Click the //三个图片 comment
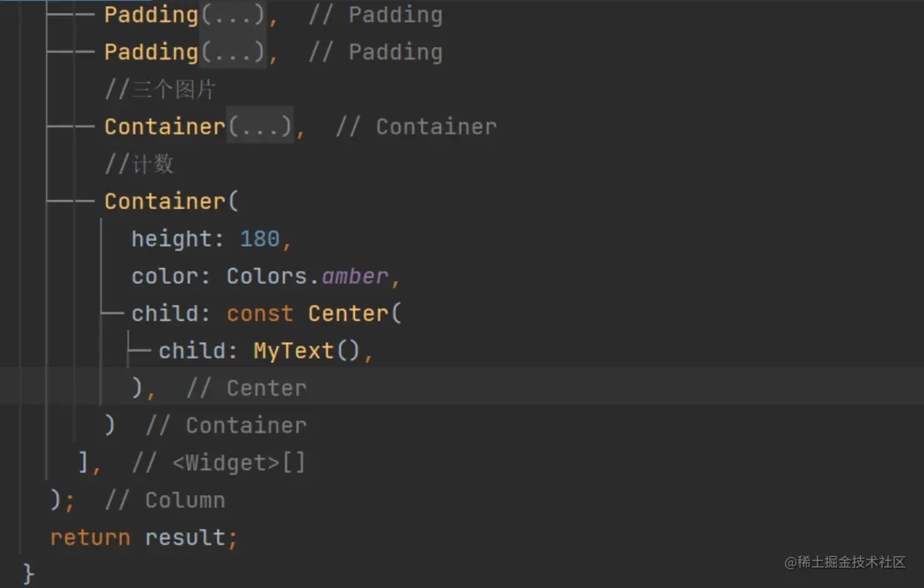The image size is (924, 588). click(160, 90)
